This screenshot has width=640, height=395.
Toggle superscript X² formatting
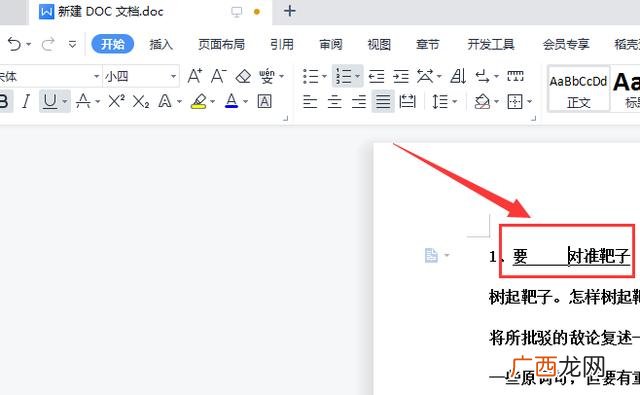coord(116,101)
